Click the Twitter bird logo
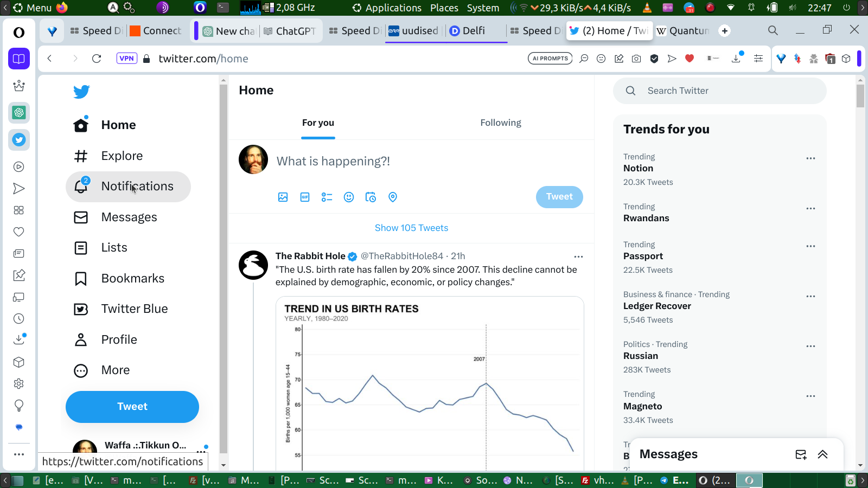The width and height of the screenshot is (868, 488). pyautogui.click(x=81, y=92)
